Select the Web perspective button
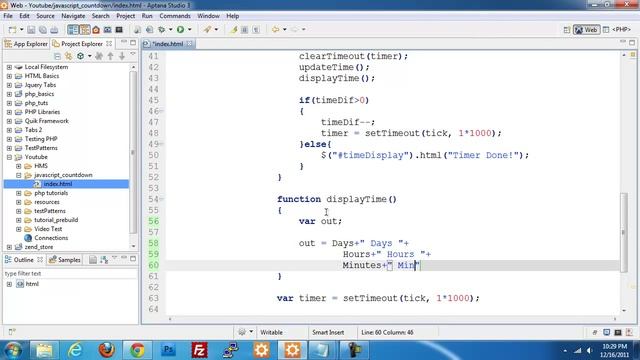 [587, 30]
